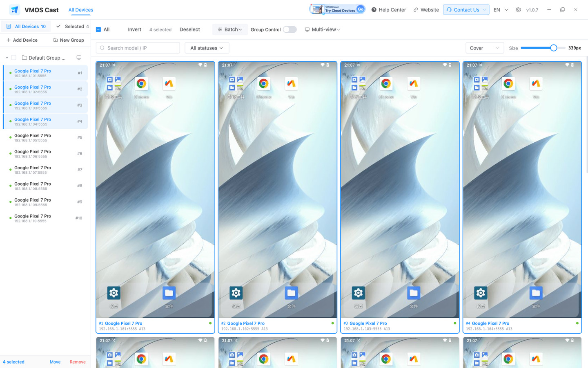Click the Size slider handle
Image resolution: width=588 pixels, height=368 pixels.
pos(553,48)
